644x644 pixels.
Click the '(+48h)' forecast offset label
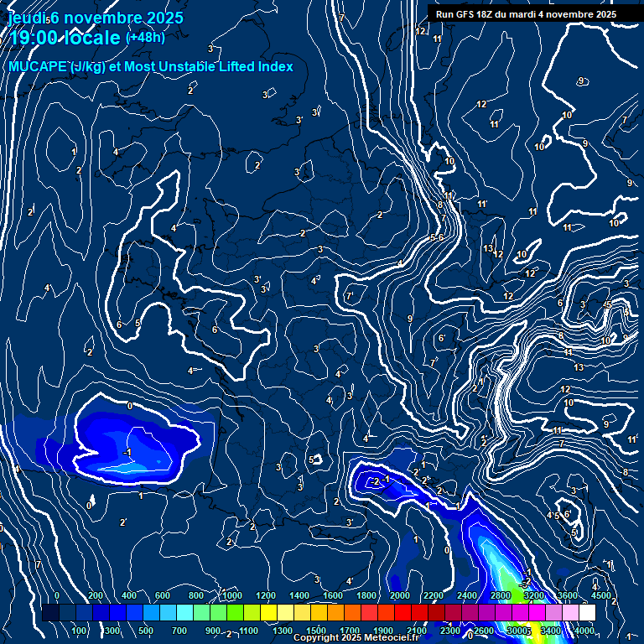[x=145, y=38]
